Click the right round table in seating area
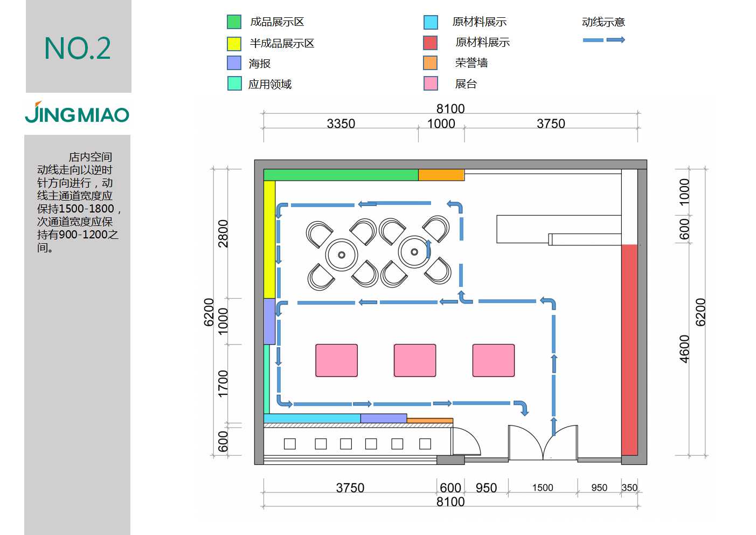Image resolution: width=756 pixels, height=535 pixels. (x=414, y=252)
